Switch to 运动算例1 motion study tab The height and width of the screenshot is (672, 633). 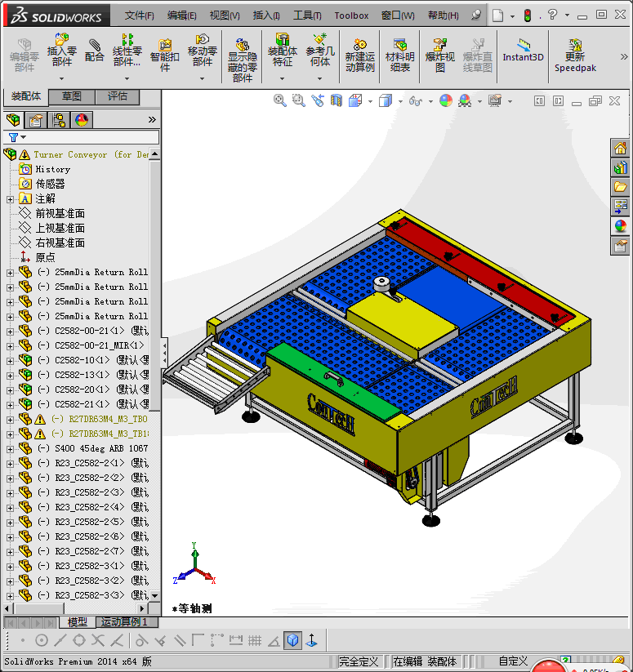click(x=127, y=621)
